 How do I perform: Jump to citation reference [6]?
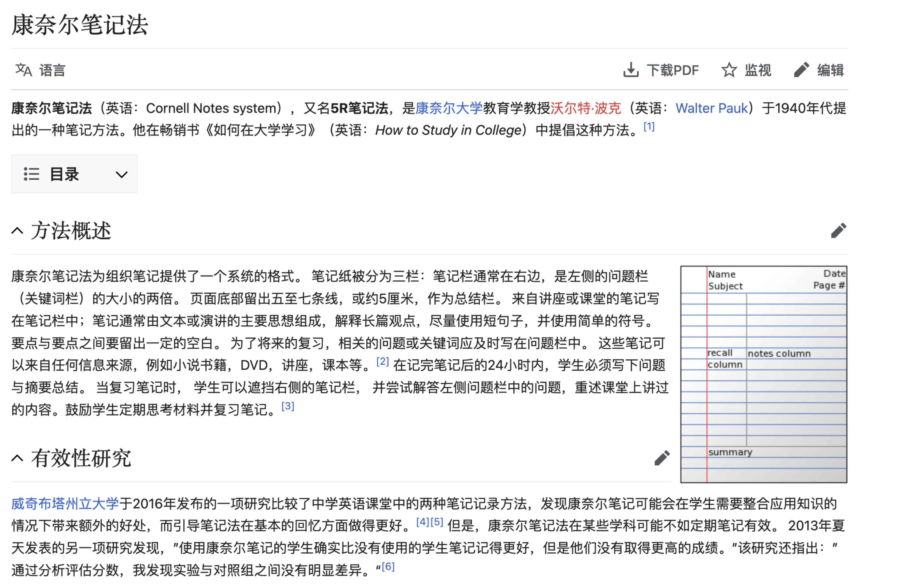(388, 566)
